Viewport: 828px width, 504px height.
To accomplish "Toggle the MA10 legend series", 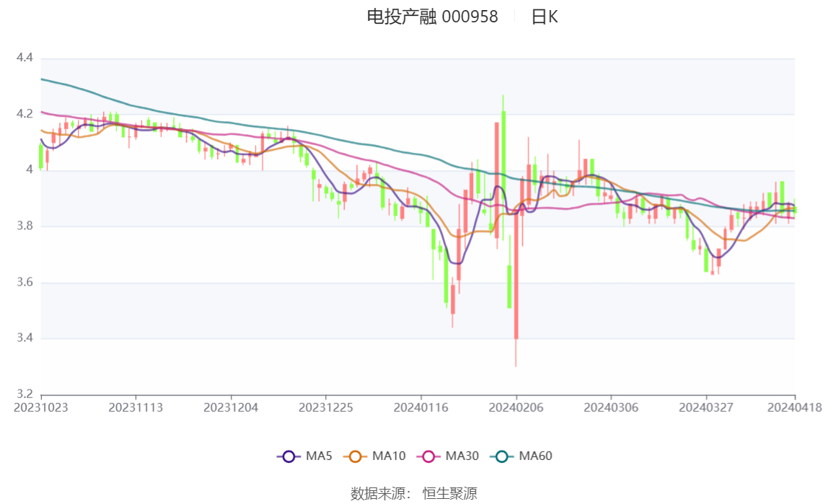I will (x=374, y=456).
